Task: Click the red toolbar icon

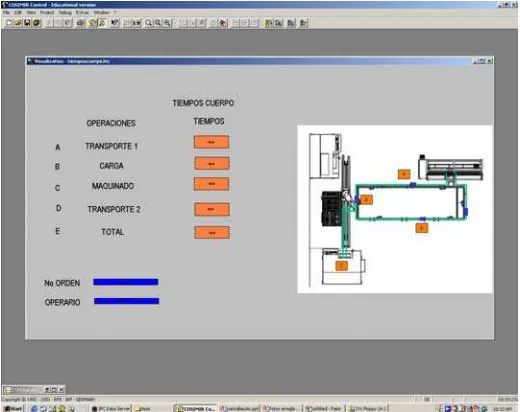Action: [223, 23]
